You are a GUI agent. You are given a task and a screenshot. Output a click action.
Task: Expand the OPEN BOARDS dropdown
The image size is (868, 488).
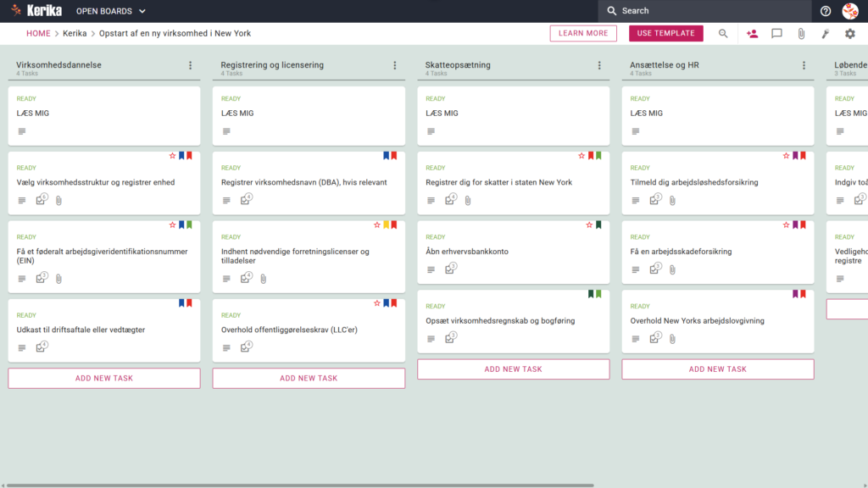[x=111, y=11]
